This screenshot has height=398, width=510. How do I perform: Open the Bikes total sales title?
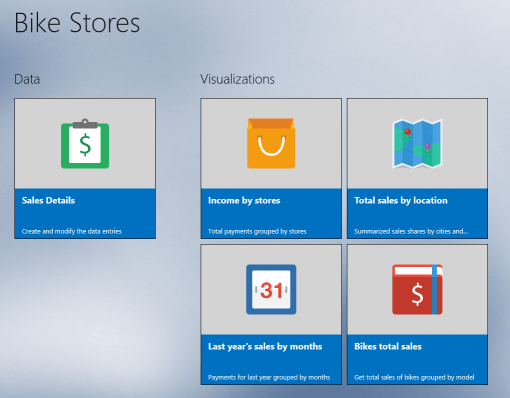(388, 347)
